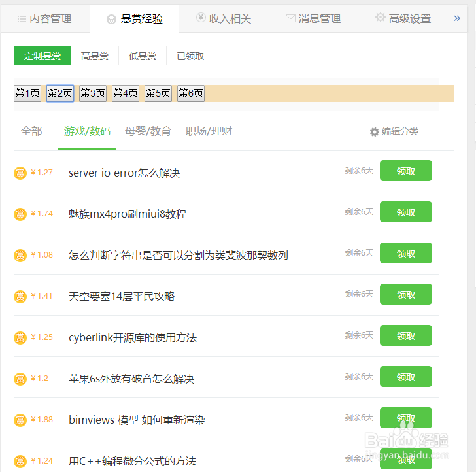The height and width of the screenshot is (472, 476).
Task: Open the 天空要塞14层平民攻略 task title
Action: [x=122, y=296]
